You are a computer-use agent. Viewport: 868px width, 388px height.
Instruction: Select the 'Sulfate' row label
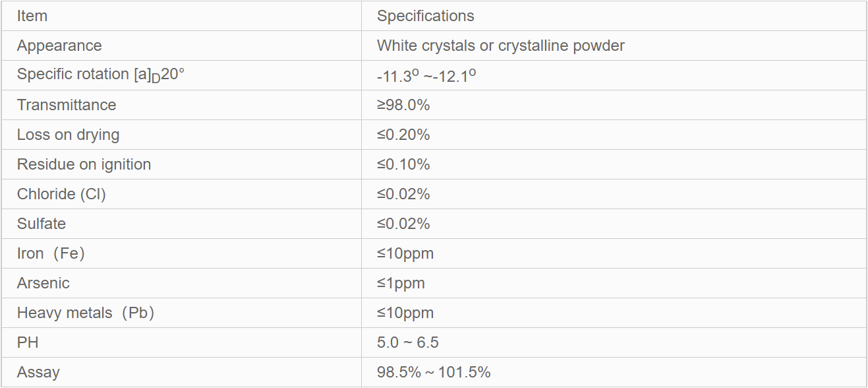(42, 224)
